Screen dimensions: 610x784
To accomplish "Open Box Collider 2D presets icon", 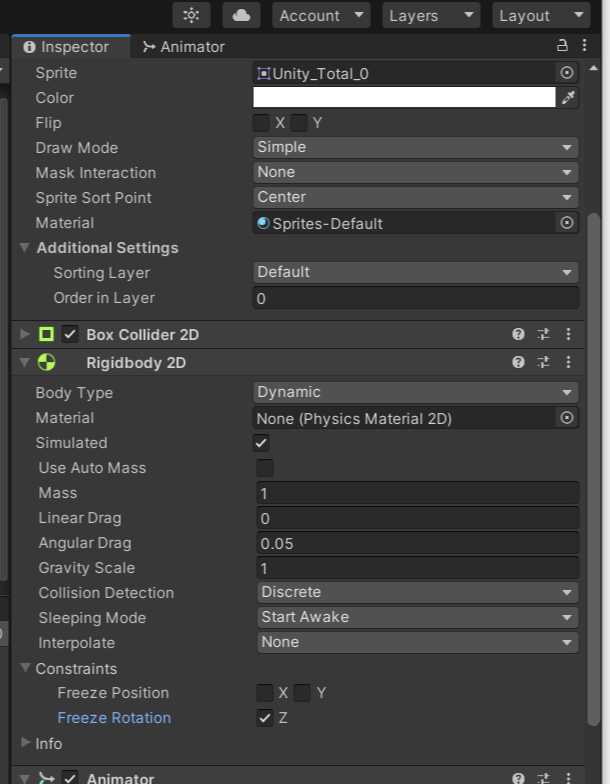I will click(544, 334).
